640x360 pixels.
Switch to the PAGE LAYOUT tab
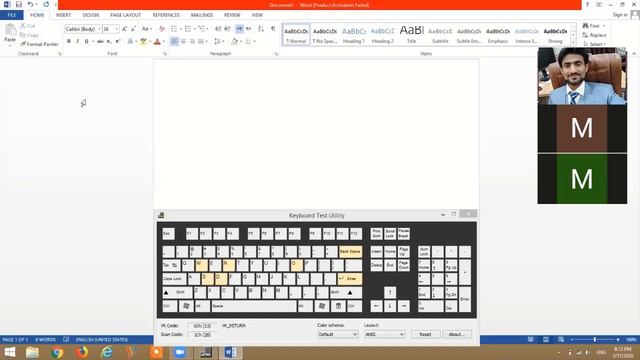pos(125,15)
